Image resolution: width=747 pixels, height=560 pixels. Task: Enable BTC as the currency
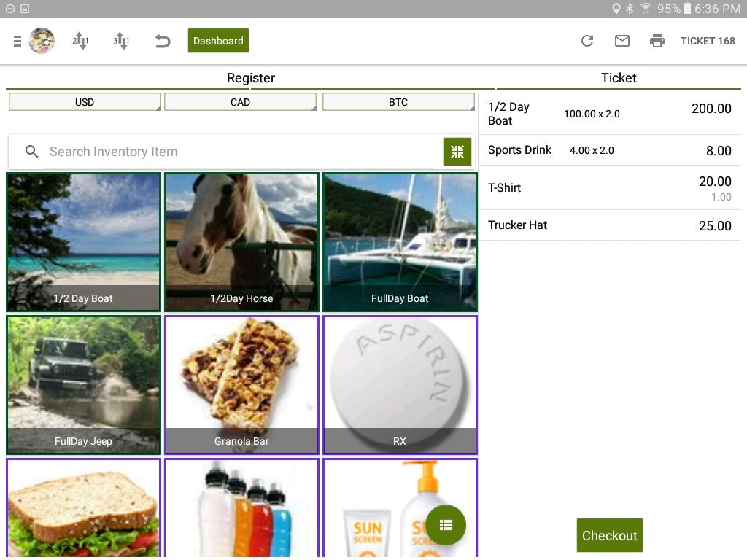pos(398,101)
